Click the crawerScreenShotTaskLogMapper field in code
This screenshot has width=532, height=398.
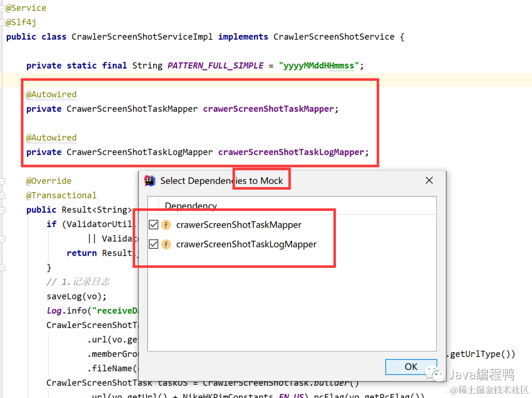(291, 152)
